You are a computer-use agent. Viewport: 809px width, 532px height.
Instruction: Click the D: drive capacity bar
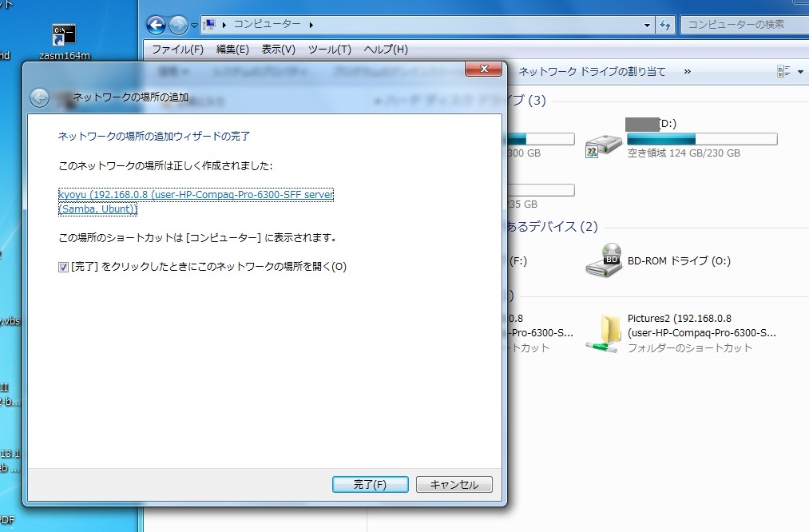[702, 139]
